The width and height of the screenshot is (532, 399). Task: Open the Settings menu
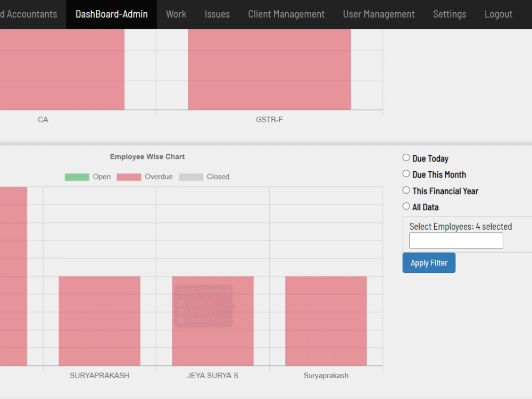pos(450,14)
